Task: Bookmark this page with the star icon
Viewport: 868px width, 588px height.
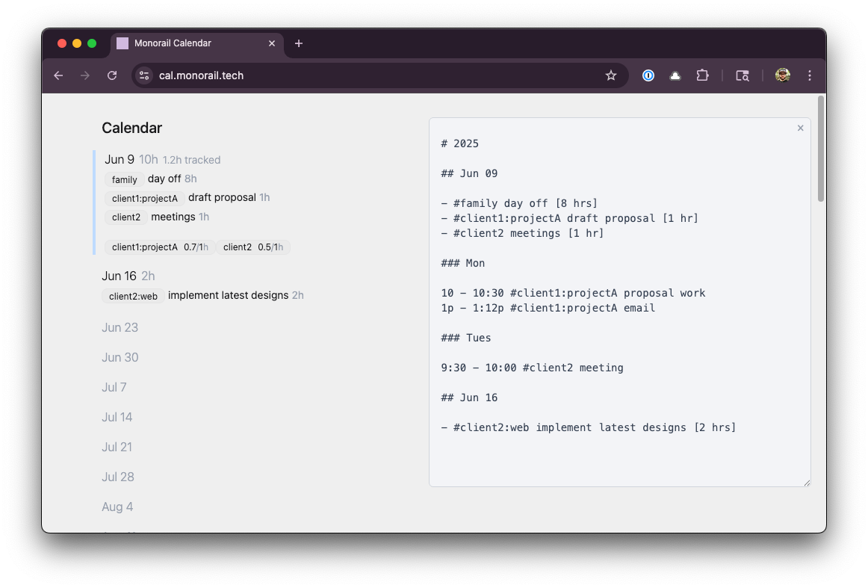Action: pyautogui.click(x=610, y=75)
